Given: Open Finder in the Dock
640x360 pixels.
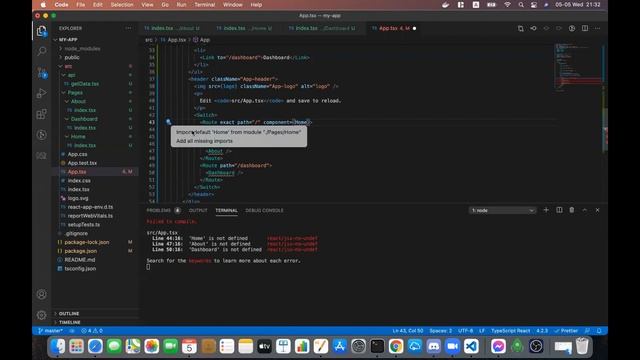Looking at the screenshot, I should tap(58, 346).
